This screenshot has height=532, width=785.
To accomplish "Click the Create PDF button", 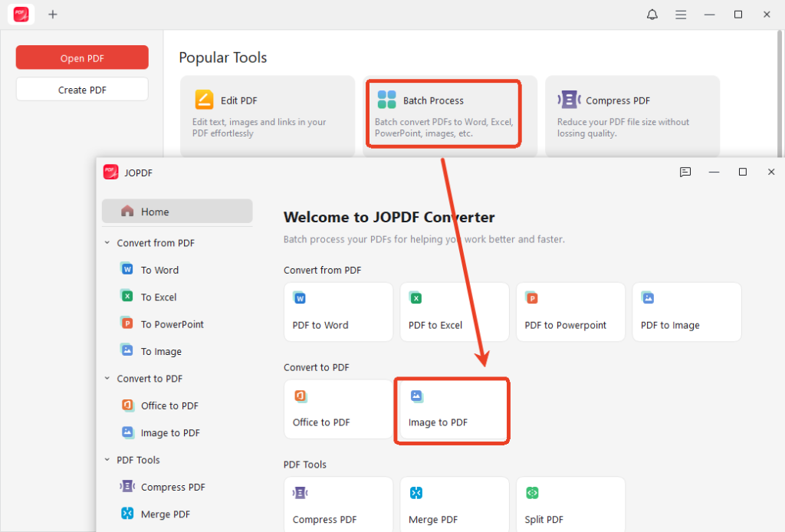I will [82, 90].
